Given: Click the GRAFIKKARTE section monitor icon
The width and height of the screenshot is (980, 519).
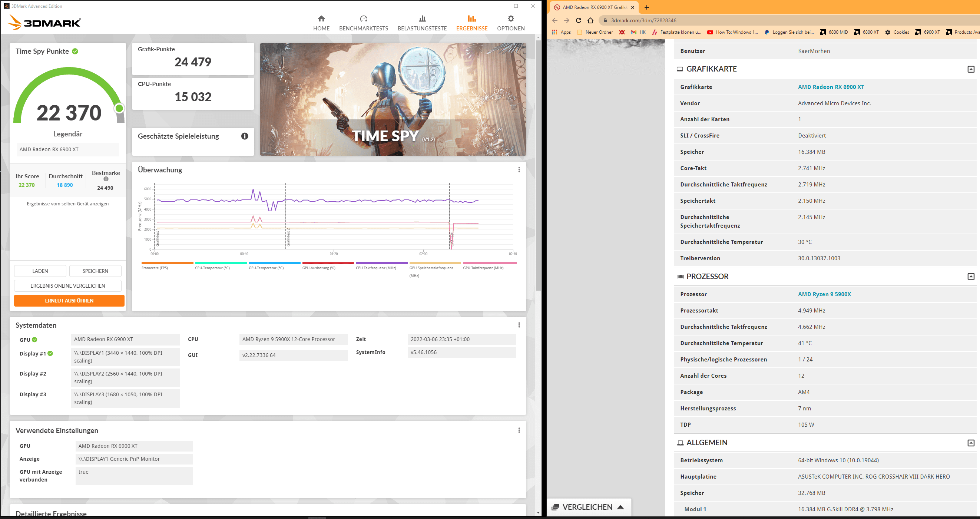Looking at the screenshot, I should pyautogui.click(x=680, y=69).
